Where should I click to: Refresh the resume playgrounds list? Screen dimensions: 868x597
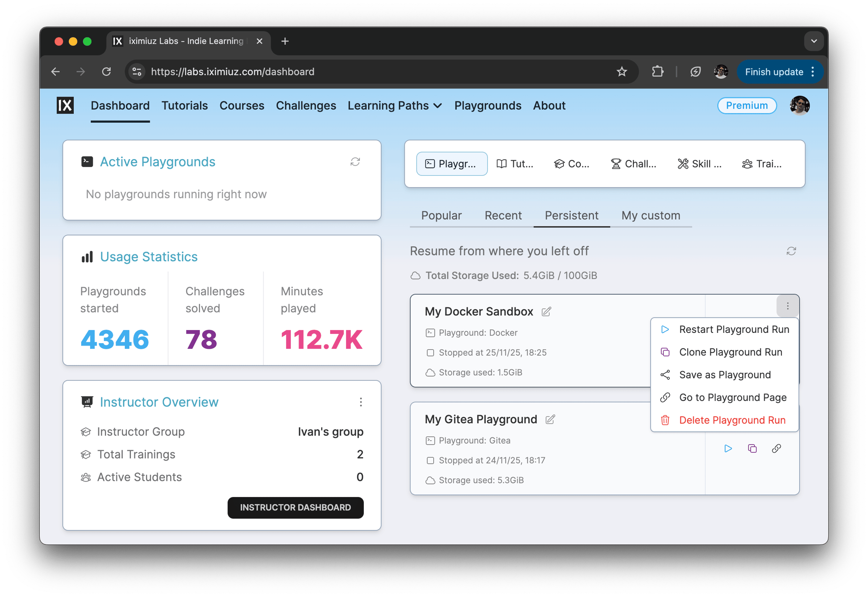[791, 251]
